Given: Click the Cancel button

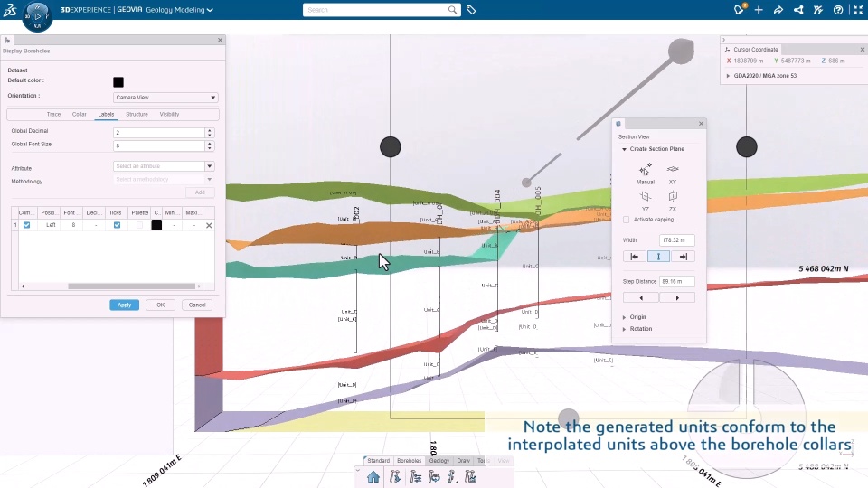Looking at the screenshot, I should point(197,305).
